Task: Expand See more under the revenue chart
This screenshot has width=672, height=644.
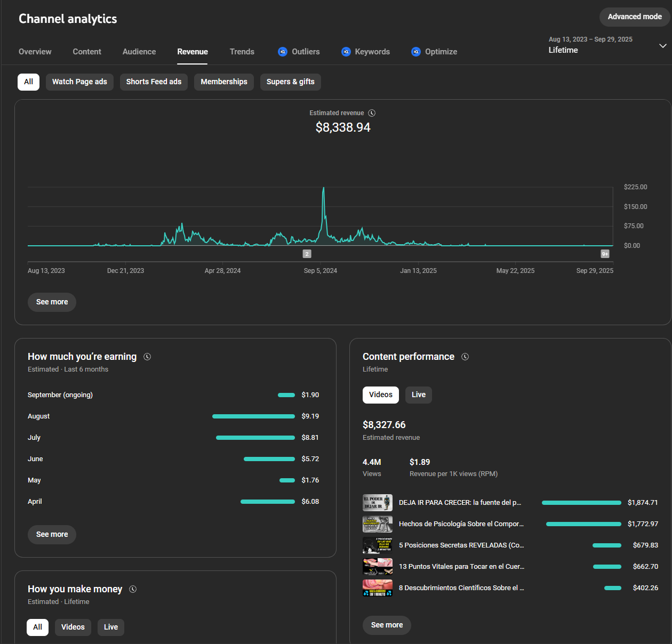Action: click(x=52, y=302)
